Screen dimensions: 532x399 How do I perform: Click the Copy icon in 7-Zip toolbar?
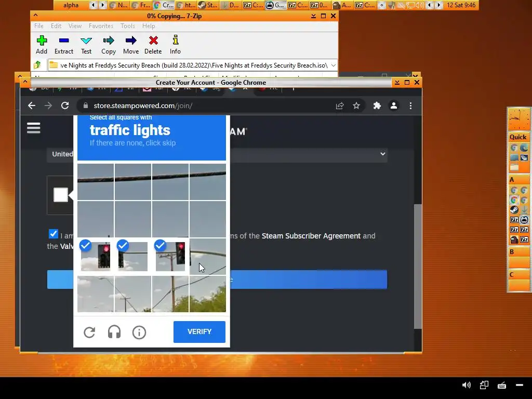[x=109, y=45]
